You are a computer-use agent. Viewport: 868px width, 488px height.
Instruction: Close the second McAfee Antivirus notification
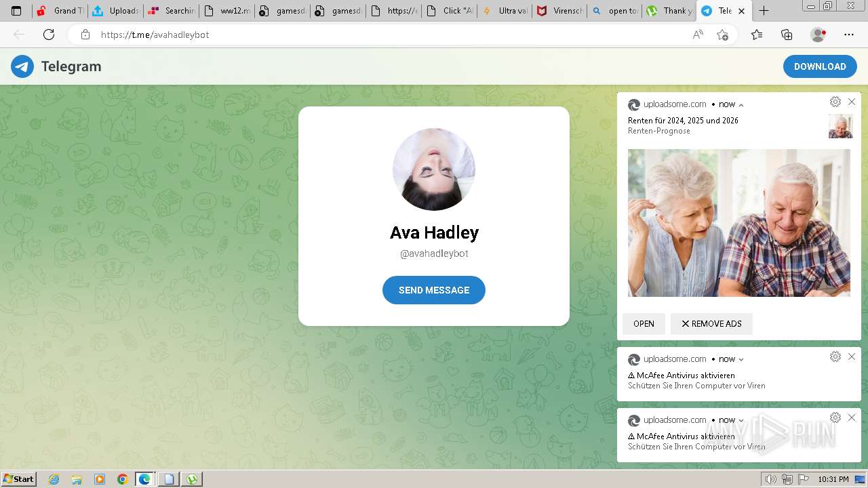coord(852,418)
